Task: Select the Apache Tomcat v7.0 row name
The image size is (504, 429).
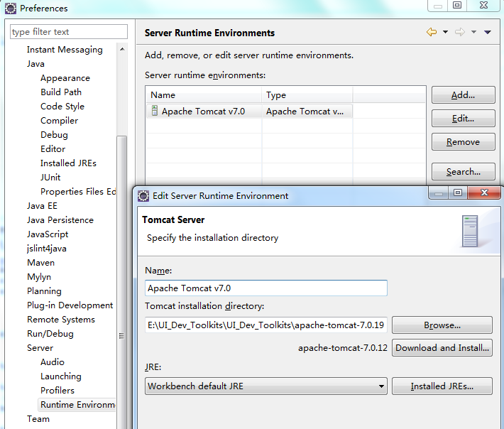Action: [203, 112]
